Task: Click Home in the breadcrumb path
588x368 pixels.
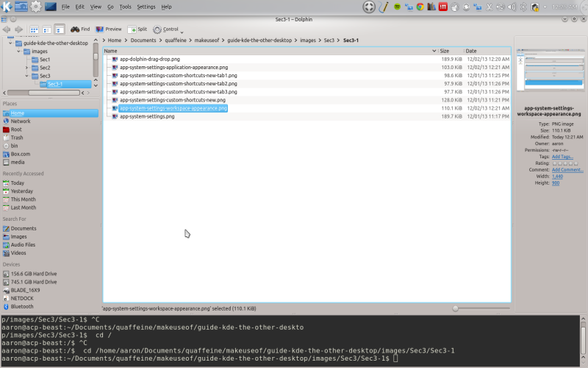Action: [x=115, y=40]
